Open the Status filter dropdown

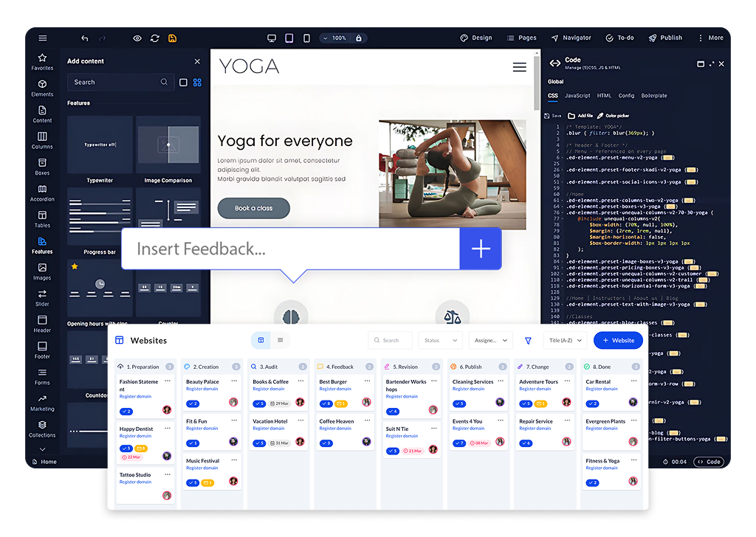click(x=441, y=340)
